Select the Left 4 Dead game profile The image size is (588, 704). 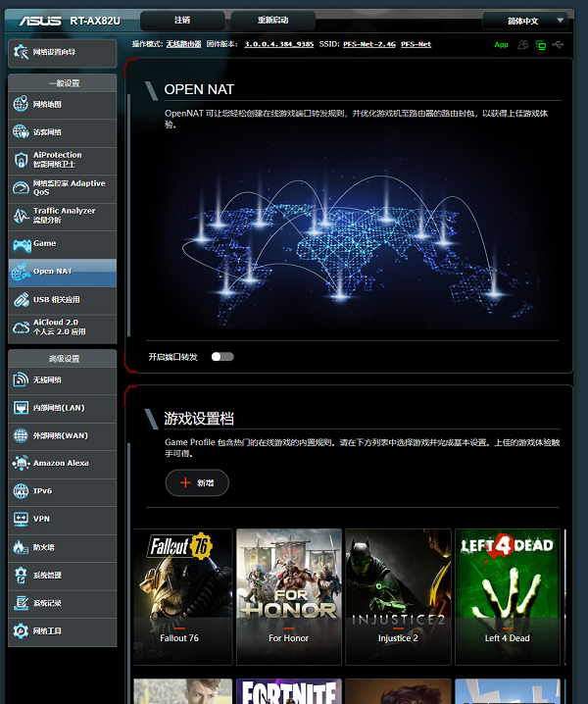(508, 597)
